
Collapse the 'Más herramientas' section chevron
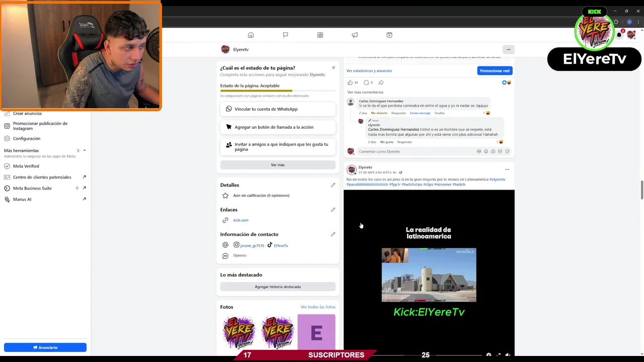(84, 150)
